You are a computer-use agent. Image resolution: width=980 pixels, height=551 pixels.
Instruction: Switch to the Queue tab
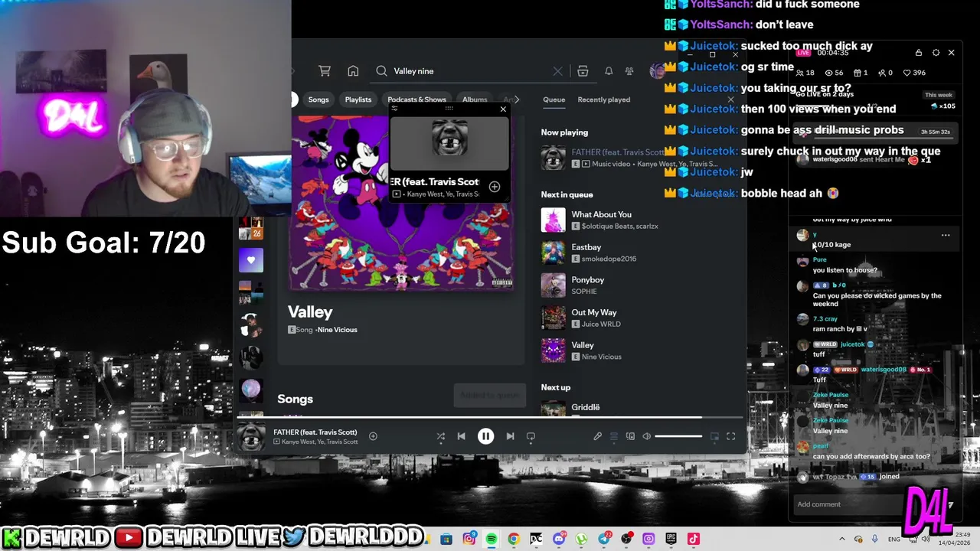pyautogui.click(x=554, y=99)
